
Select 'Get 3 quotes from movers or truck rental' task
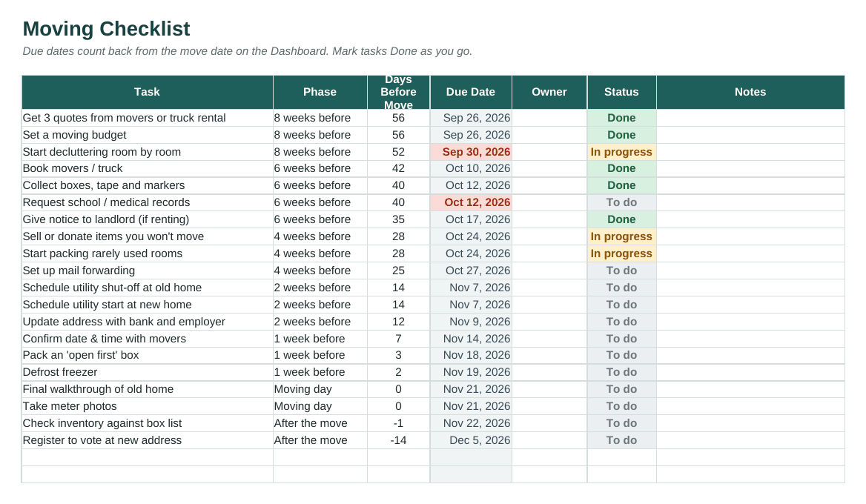147,118
